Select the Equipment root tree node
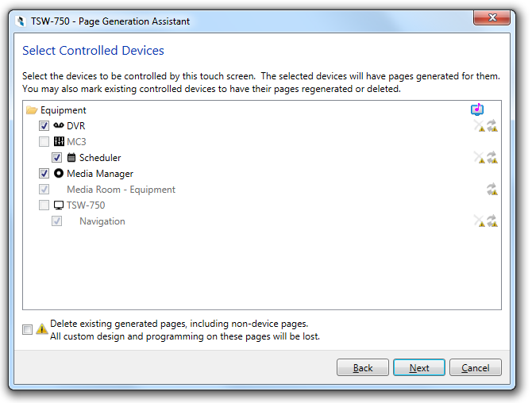 point(63,110)
